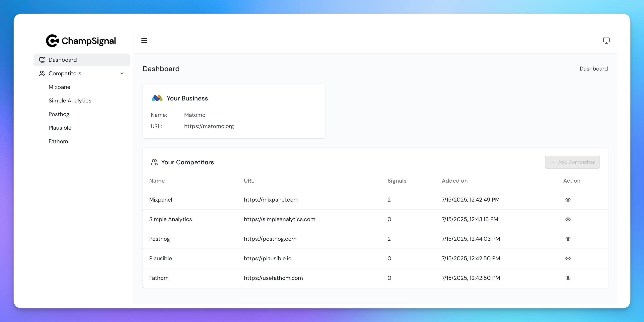The width and height of the screenshot is (644, 322).
Task: Click the https://simpleanalytics.com URL
Action: 279,219
